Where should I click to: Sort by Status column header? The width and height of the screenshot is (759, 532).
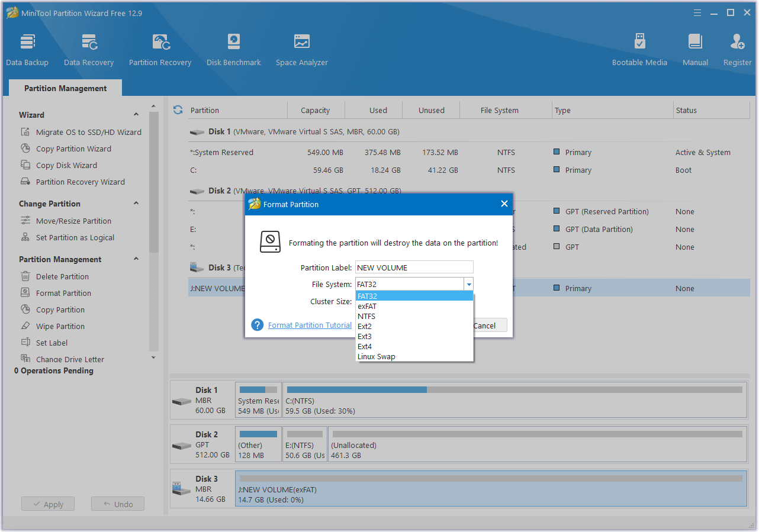pyautogui.click(x=712, y=110)
